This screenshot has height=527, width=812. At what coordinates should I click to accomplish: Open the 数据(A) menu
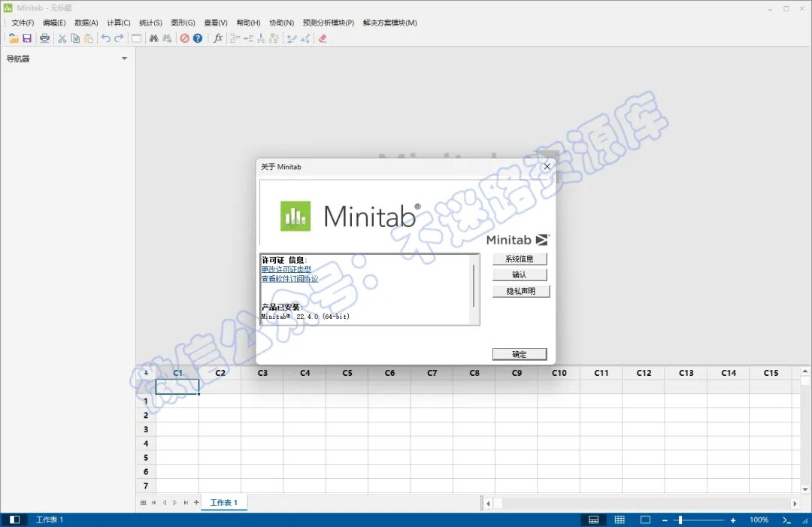[86, 23]
